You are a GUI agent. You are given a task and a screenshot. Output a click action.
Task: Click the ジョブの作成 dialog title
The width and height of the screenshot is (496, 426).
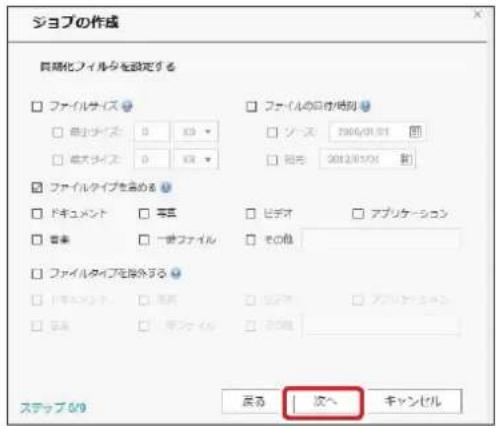click(75, 22)
